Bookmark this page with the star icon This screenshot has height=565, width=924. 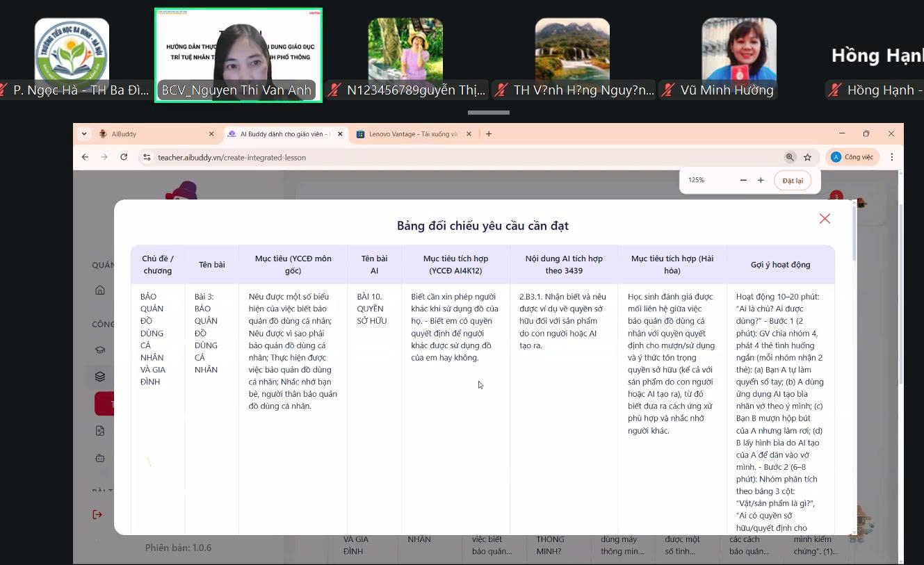pyautogui.click(x=807, y=157)
